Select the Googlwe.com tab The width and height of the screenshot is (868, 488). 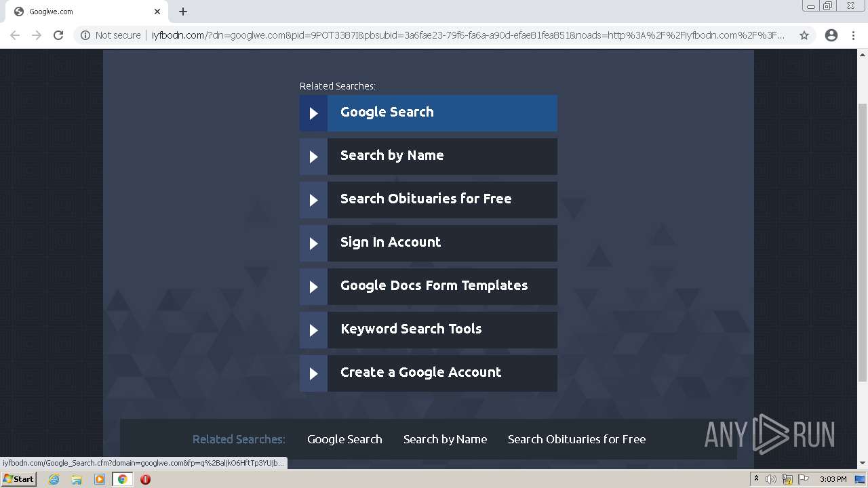[87, 12]
